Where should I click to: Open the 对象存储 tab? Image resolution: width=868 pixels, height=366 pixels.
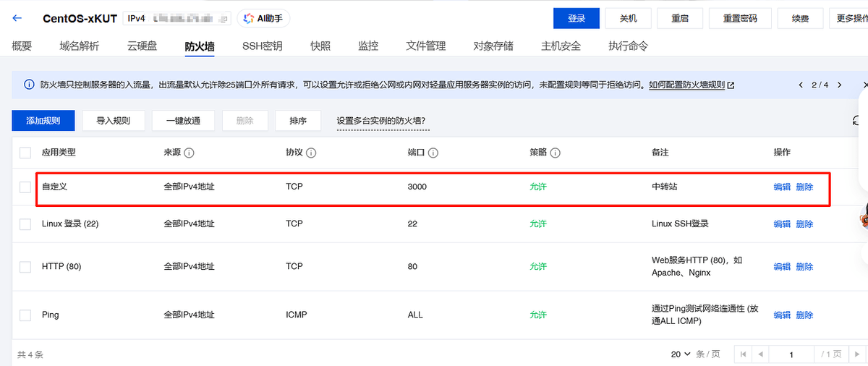point(493,46)
